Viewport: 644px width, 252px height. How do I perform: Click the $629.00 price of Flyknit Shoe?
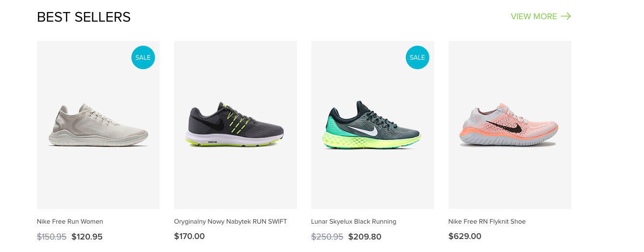pyautogui.click(x=465, y=236)
